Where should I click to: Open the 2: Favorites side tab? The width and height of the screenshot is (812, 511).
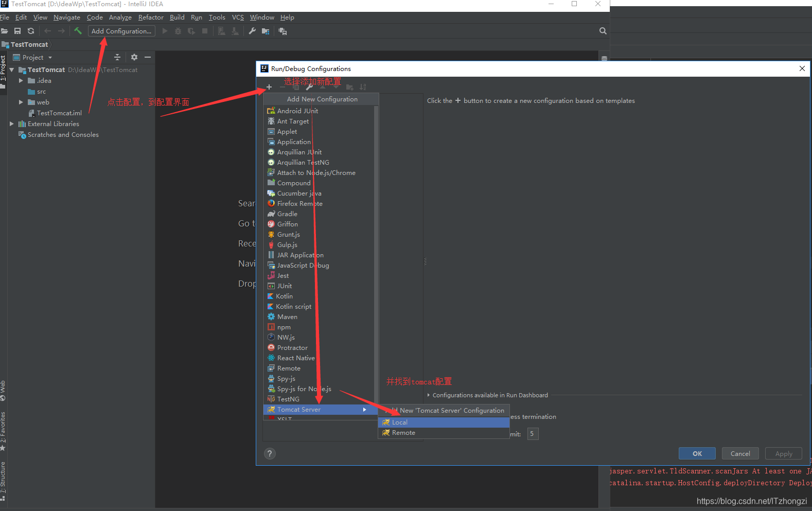3,431
